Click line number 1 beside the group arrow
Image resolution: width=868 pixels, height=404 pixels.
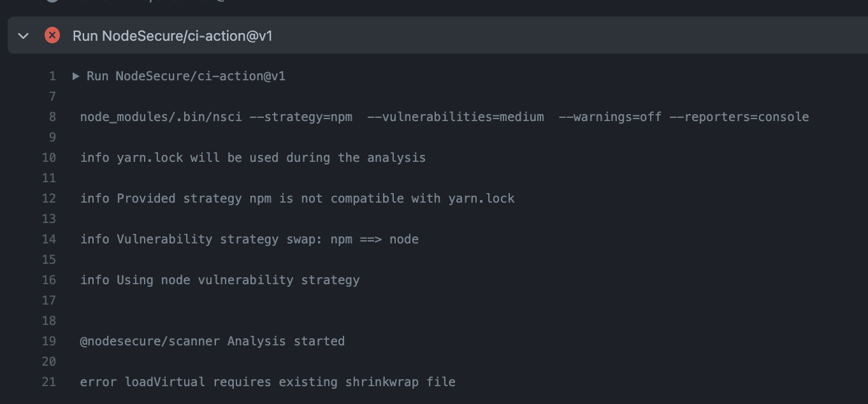[52, 76]
